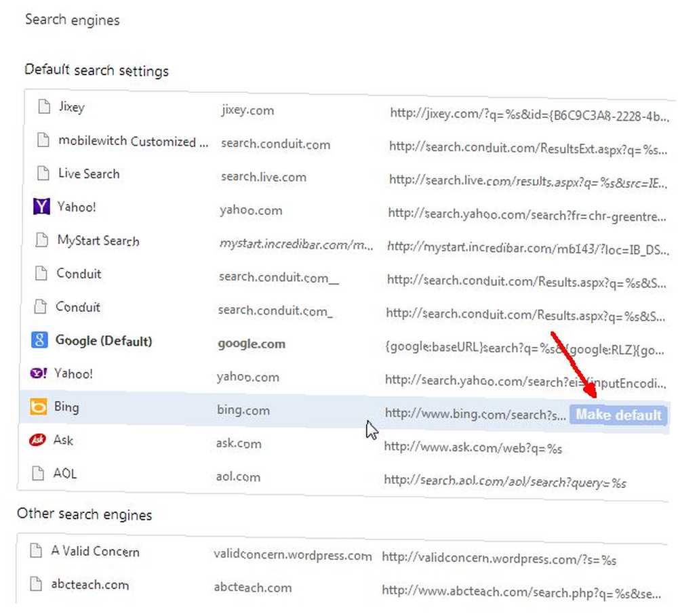Click the search.live.com keyword
678x616 pixels.
coord(264,177)
